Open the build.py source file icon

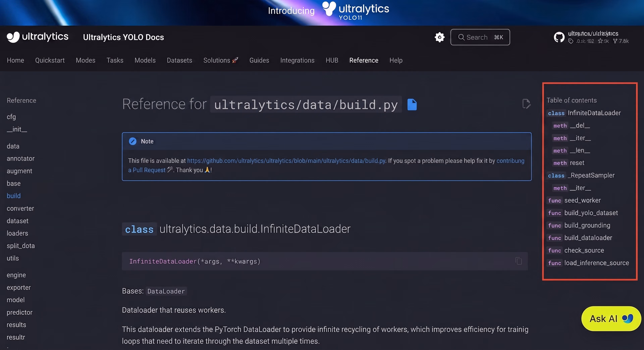coord(412,104)
